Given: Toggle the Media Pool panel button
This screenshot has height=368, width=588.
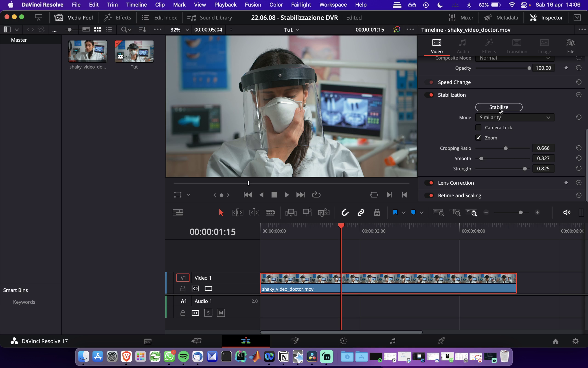Looking at the screenshot, I should point(74,17).
